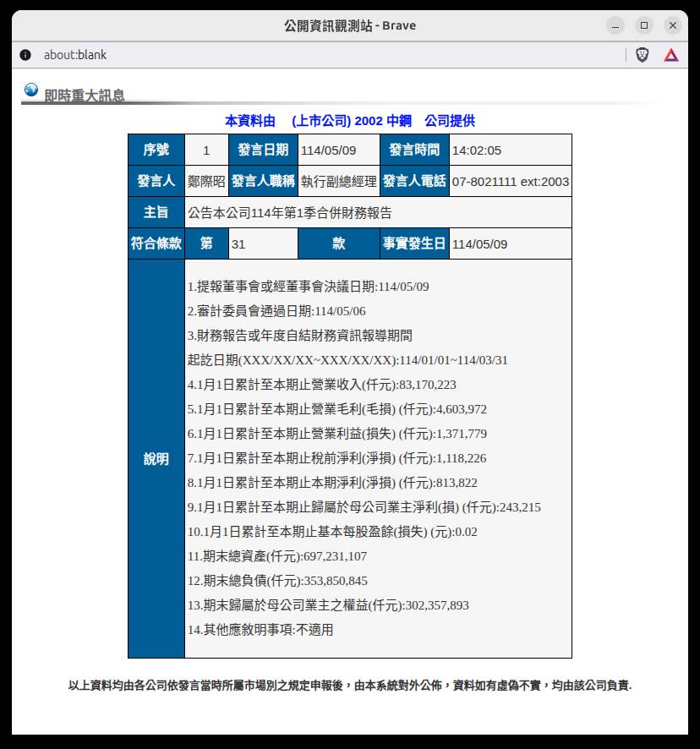Click line 3 財務報告或年度自結財務資訊報導期間
This screenshot has height=749, width=700.
point(299,336)
